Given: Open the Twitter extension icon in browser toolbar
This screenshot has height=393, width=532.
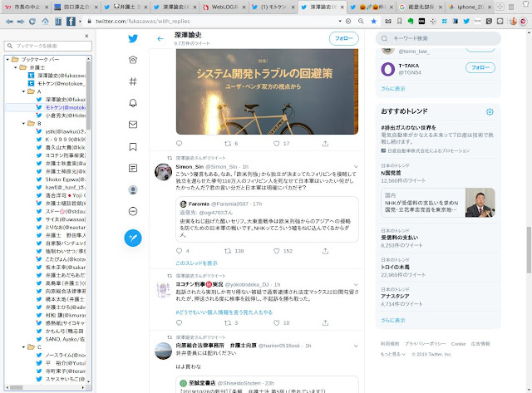Looking at the screenshot, I should pos(466,21).
